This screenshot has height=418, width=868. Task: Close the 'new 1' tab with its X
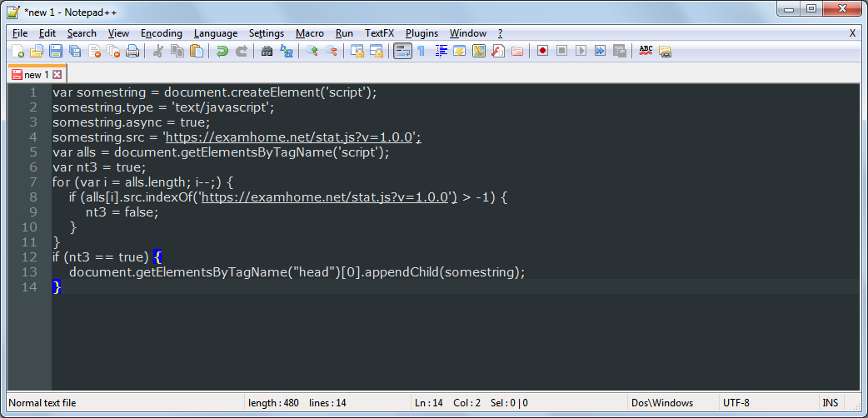click(x=57, y=75)
